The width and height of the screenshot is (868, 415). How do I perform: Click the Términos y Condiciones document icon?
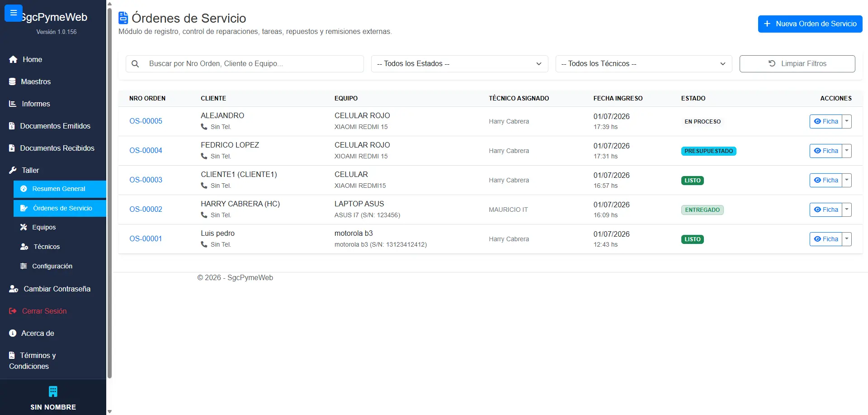pos(12,356)
